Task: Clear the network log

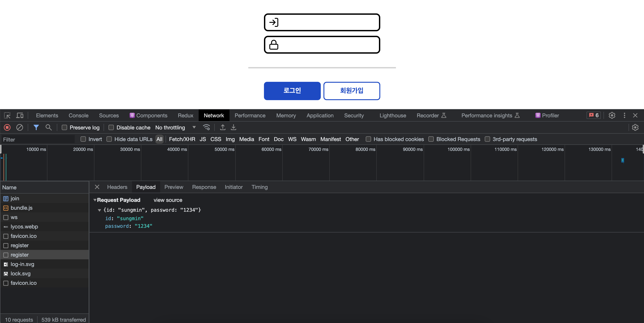Action: pyautogui.click(x=19, y=127)
